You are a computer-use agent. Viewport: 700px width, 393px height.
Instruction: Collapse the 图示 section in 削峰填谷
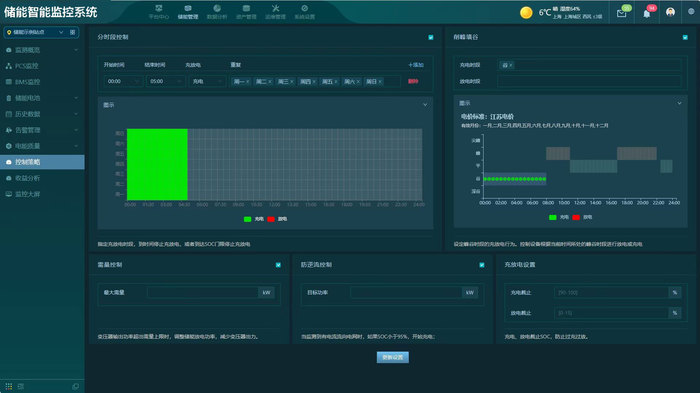coord(679,103)
